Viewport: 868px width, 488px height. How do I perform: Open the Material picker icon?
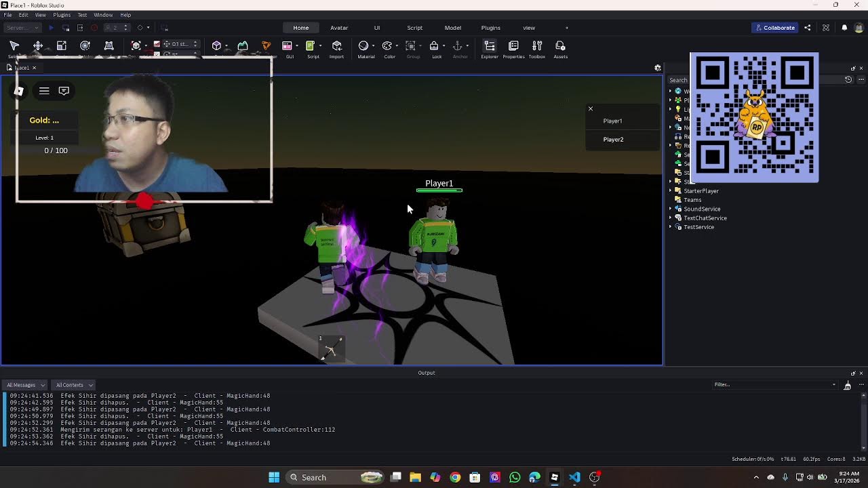pyautogui.click(x=363, y=45)
